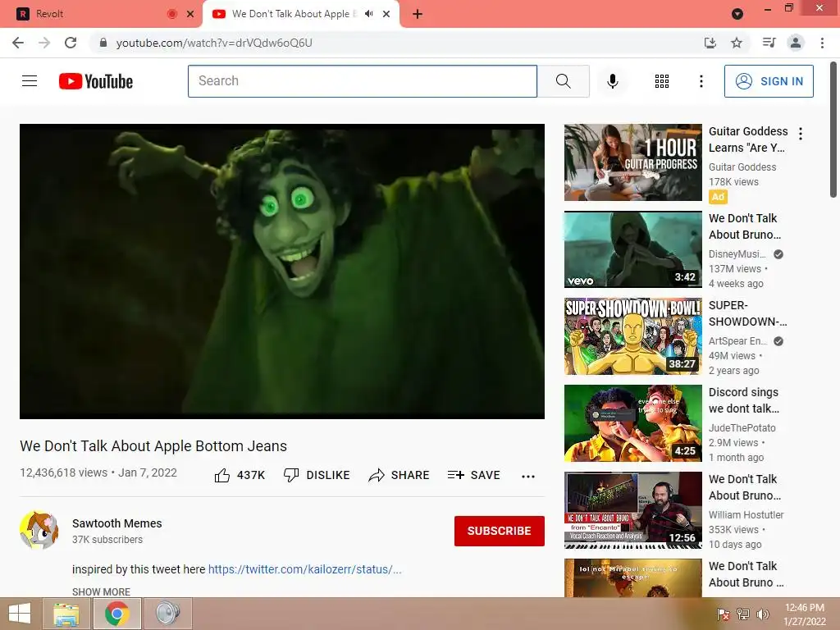The width and height of the screenshot is (840, 630).
Task: Focus the YouTube Search field
Action: (363, 81)
